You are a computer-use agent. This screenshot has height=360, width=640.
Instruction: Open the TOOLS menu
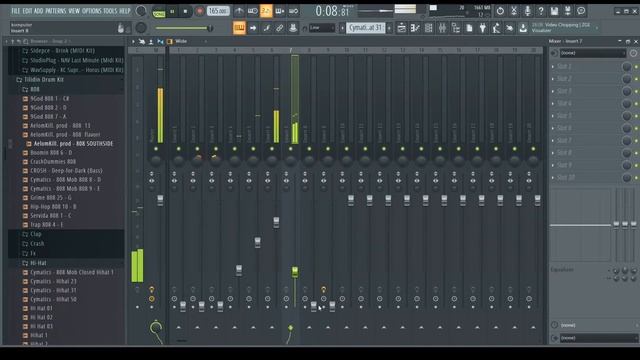pyautogui.click(x=110, y=11)
